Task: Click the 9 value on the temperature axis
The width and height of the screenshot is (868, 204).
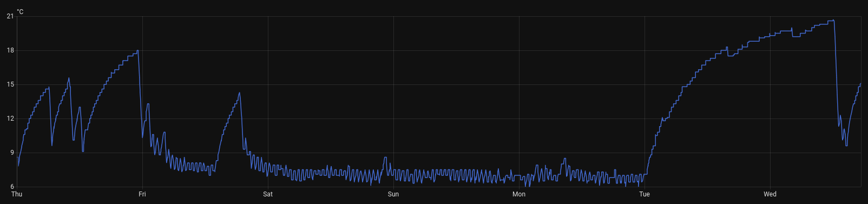Action: [12, 153]
